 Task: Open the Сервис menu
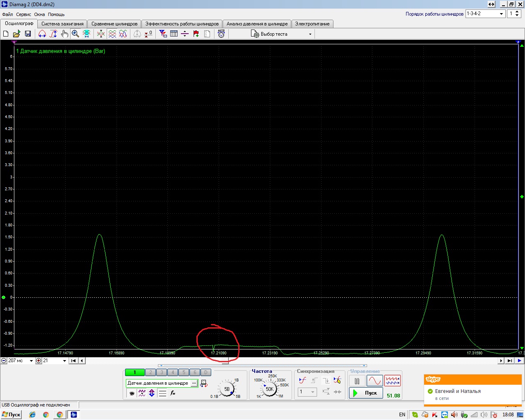23,14
